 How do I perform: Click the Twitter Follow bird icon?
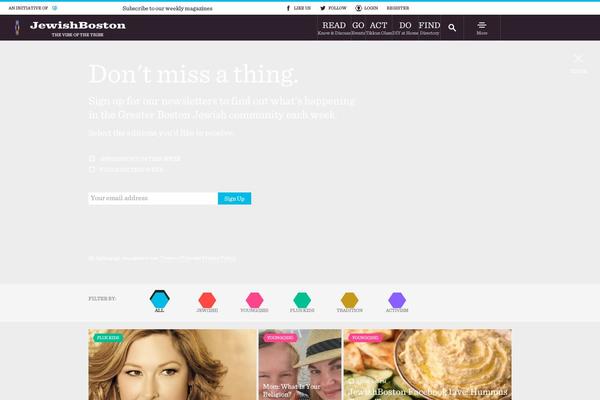(323, 8)
